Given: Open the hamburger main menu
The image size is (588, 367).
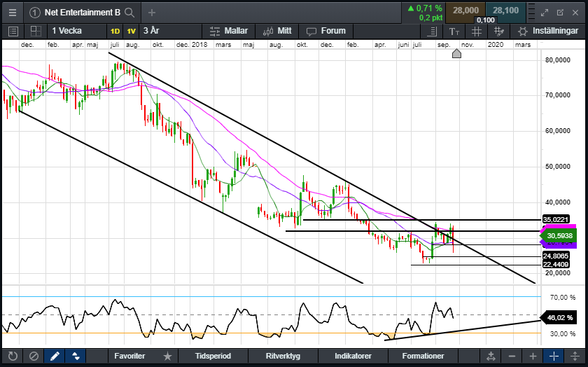Looking at the screenshot, I should (13, 13).
